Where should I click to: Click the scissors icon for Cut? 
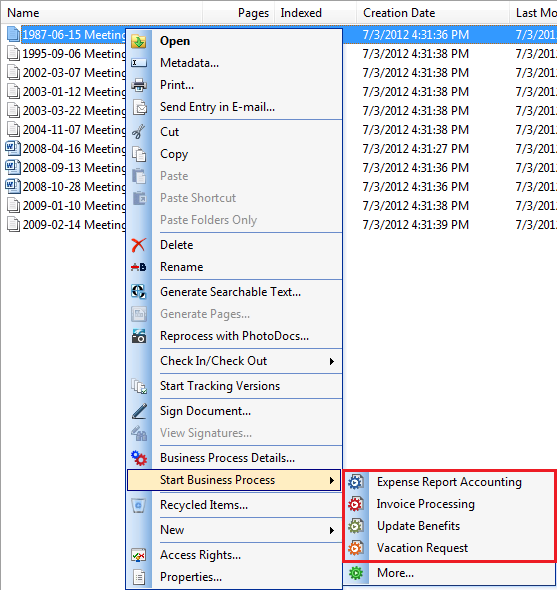[138, 132]
